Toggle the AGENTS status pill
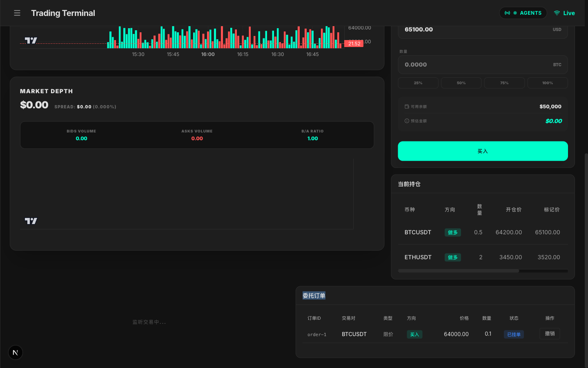588x368 pixels. click(x=523, y=13)
